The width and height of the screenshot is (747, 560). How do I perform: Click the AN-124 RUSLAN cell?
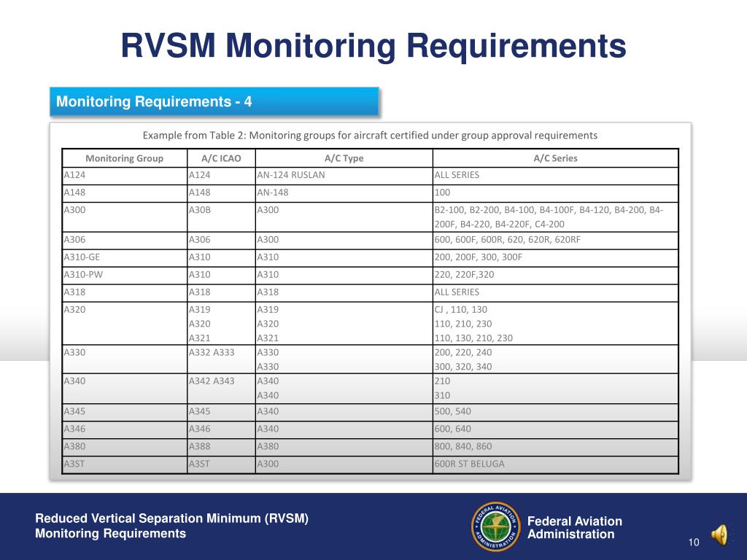344,175
